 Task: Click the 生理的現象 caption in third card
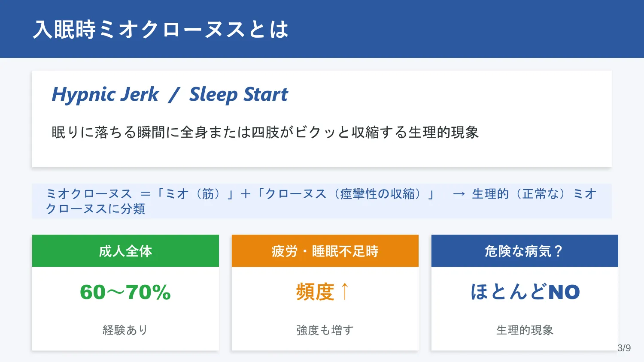pos(525,330)
